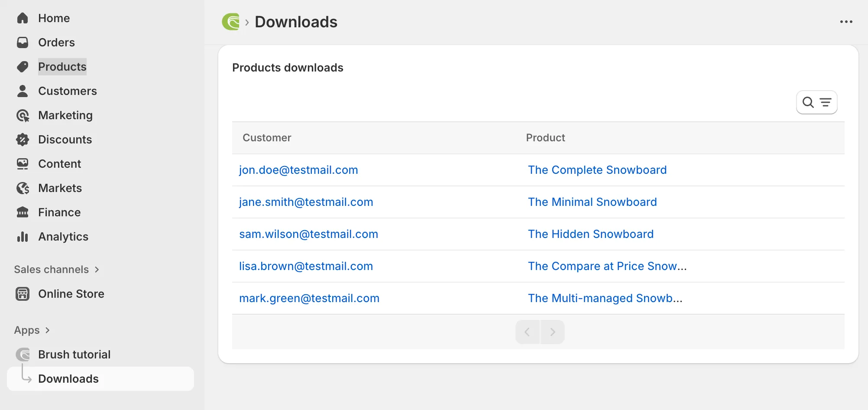Image resolution: width=868 pixels, height=410 pixels.
Task: Open The Hidden Snowboard product
Action: pyautogui.click(x=591, y=234)
